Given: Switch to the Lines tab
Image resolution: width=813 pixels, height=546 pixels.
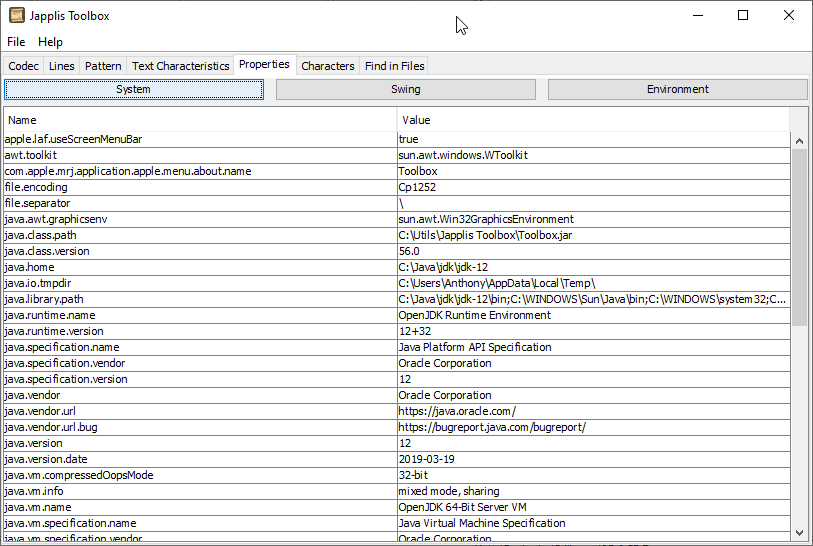Looking at the screenshot, I should click(62, 66).
